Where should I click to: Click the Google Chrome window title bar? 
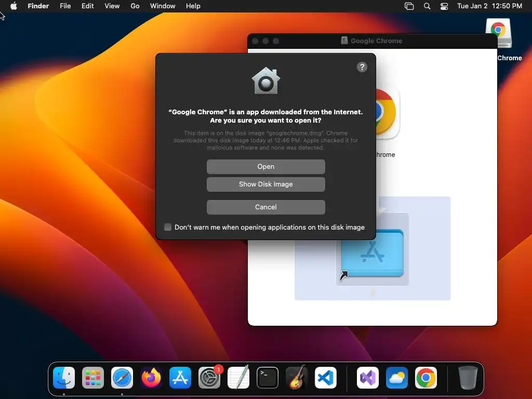(x=373, y=41)
